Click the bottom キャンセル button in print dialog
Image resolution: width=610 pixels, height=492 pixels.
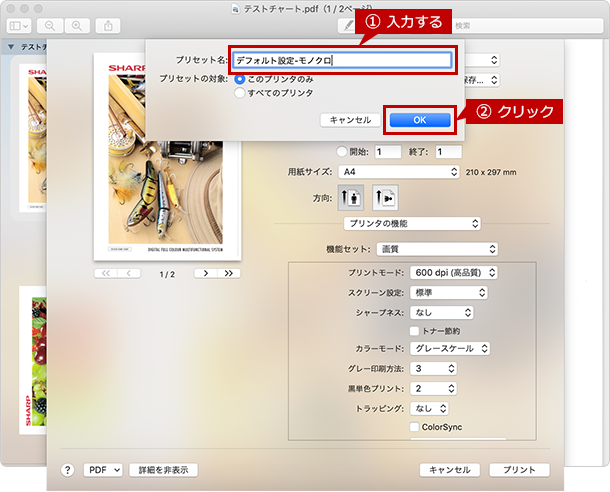(x=450, y=470)
